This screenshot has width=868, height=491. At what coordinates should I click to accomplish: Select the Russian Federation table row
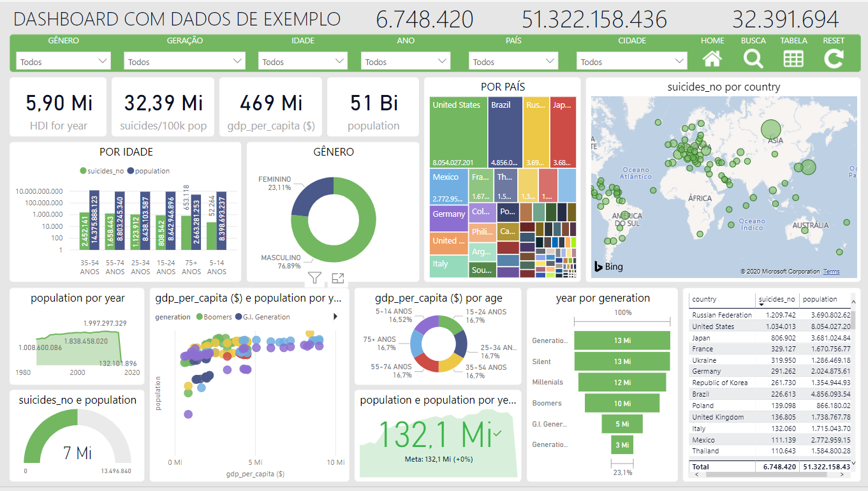pos(771,315)
